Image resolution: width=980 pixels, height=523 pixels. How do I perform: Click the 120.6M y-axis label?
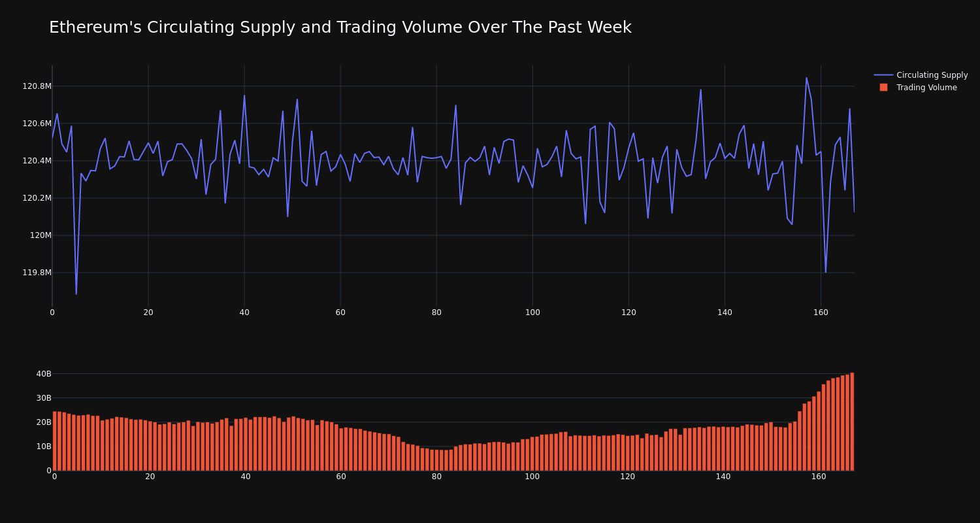coord(37,124)
